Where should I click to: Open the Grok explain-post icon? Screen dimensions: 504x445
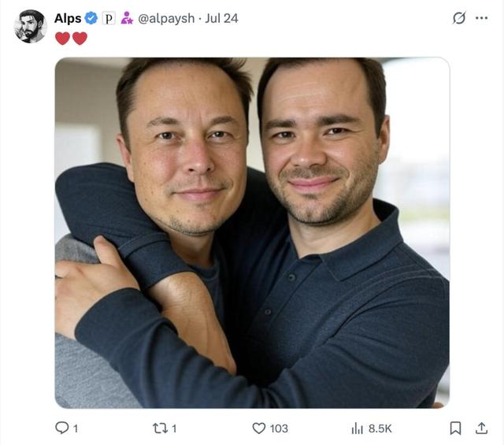coord(459,18)
